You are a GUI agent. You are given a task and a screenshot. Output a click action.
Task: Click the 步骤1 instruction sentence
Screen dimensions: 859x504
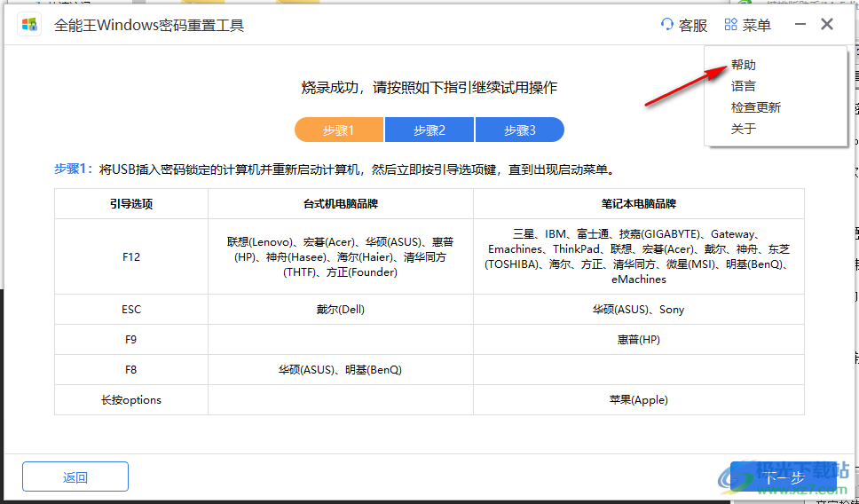pyautogui.click(x=335, y=169)
